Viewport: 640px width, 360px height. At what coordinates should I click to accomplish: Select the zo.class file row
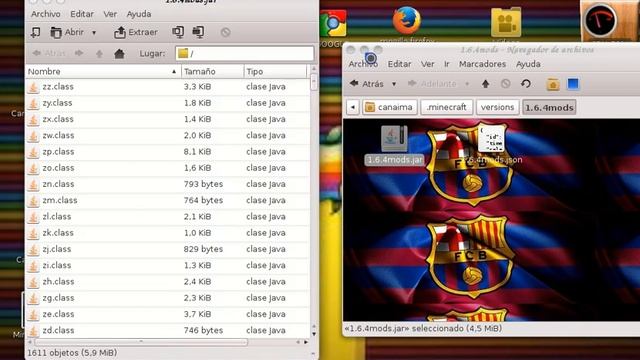pos(167,168)
